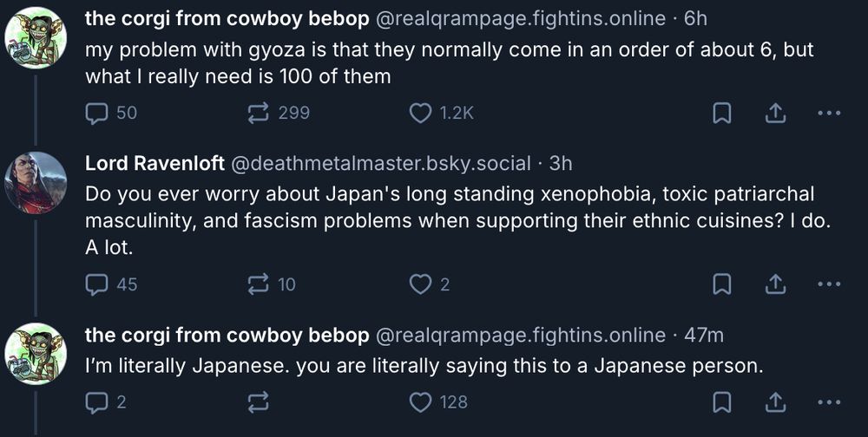Click the corgi avatar on first post
Screen dimensions: 868x437
[x=36, y=38]
